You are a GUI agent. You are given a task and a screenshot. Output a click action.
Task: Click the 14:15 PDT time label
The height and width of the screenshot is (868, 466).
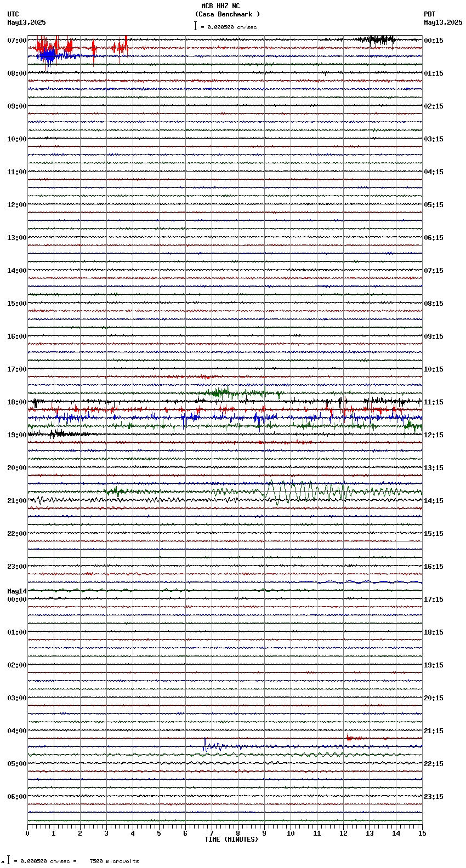click(434, 501)
